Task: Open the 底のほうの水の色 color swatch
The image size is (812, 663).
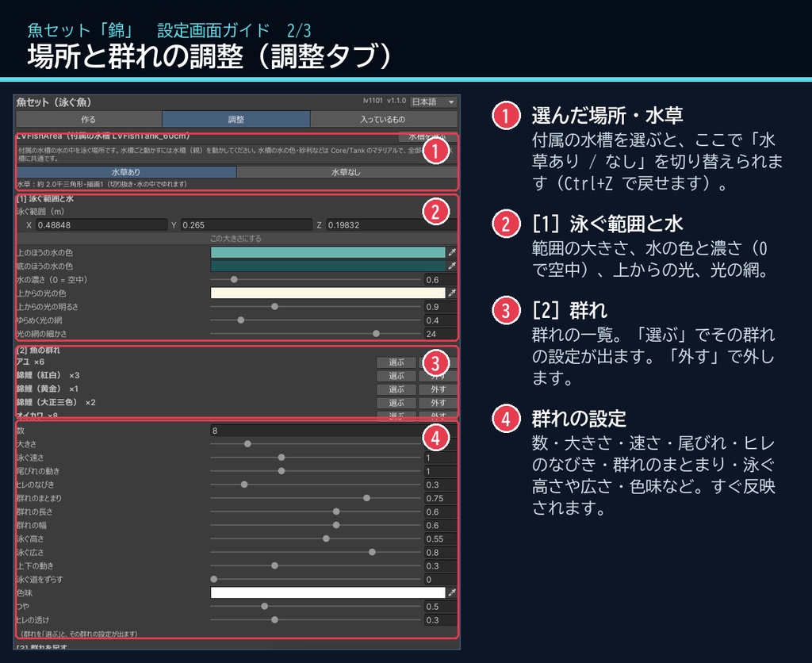Action: click(x=327, y=266)
